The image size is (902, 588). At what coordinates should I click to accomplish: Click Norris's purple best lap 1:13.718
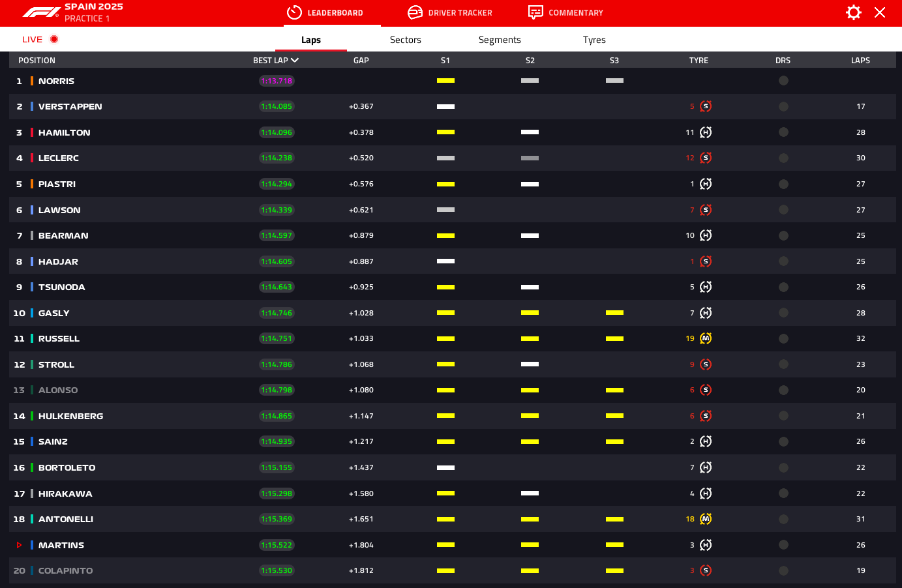[277, 81]
